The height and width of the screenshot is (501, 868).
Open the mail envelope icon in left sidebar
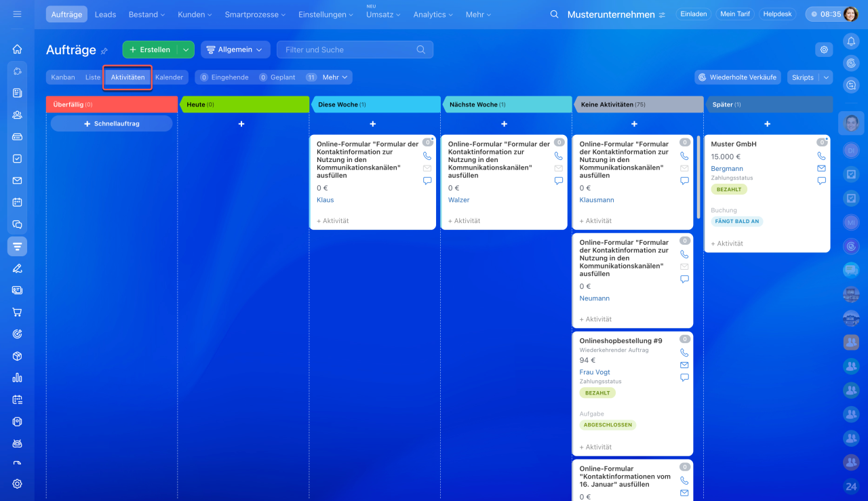(x=17, y=180)
